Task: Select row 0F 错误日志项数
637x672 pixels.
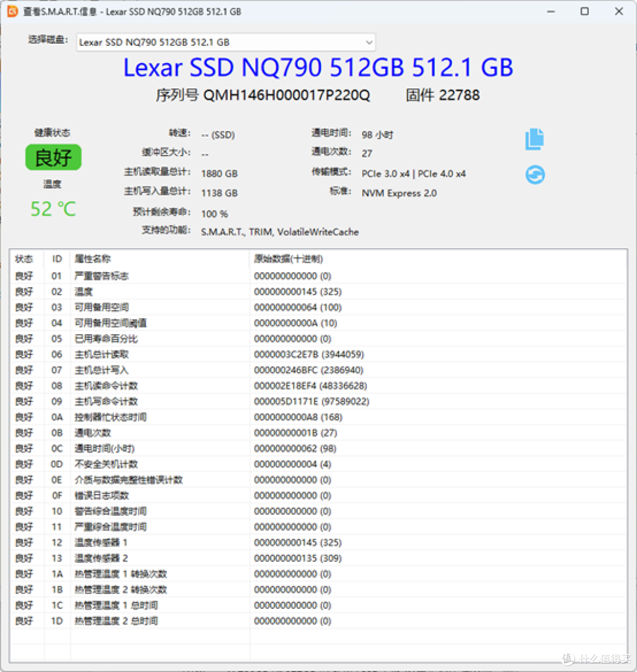Action: click(318, 495)
